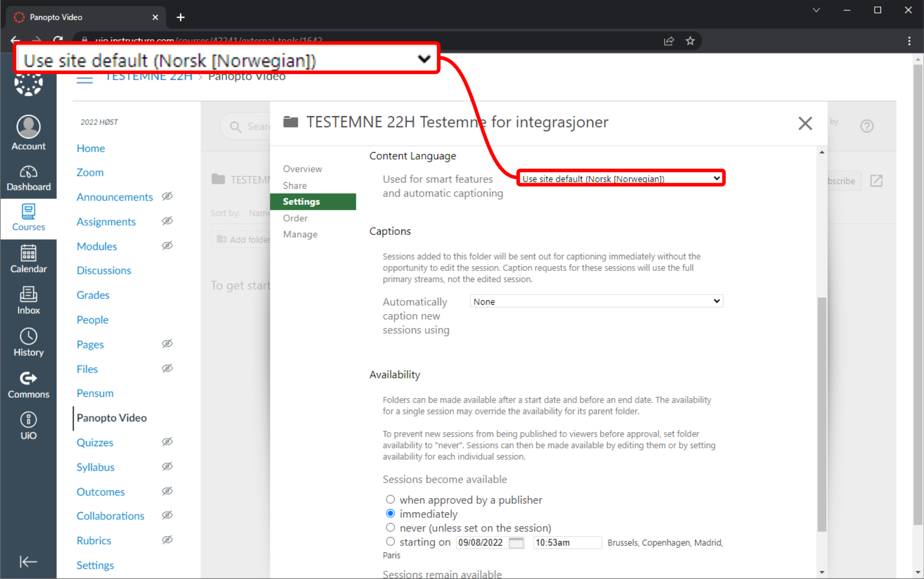Open the Order tab in folder dialog
Image resolution: width=924 pixels, height=579 pixels.
point(296,218)
